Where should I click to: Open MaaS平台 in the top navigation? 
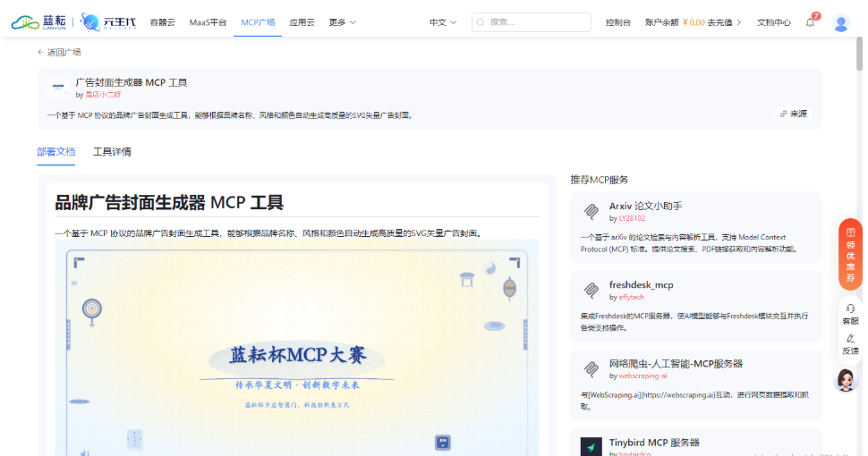pyautogui.click(x=208, y=22)
